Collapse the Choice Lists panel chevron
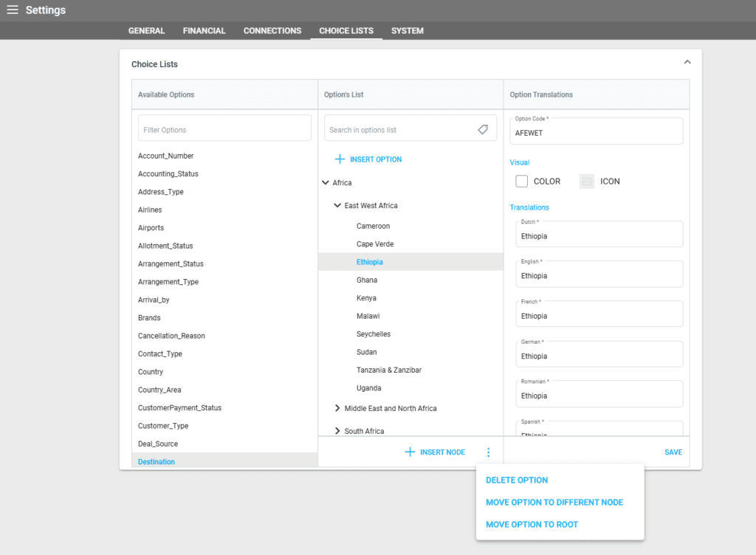This screenshot has height=555, width=756. (x=687, y=63)
